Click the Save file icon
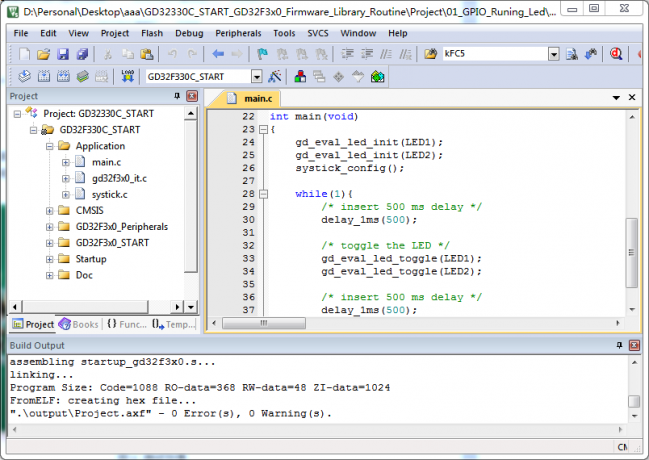 click(x=62, y=53)
